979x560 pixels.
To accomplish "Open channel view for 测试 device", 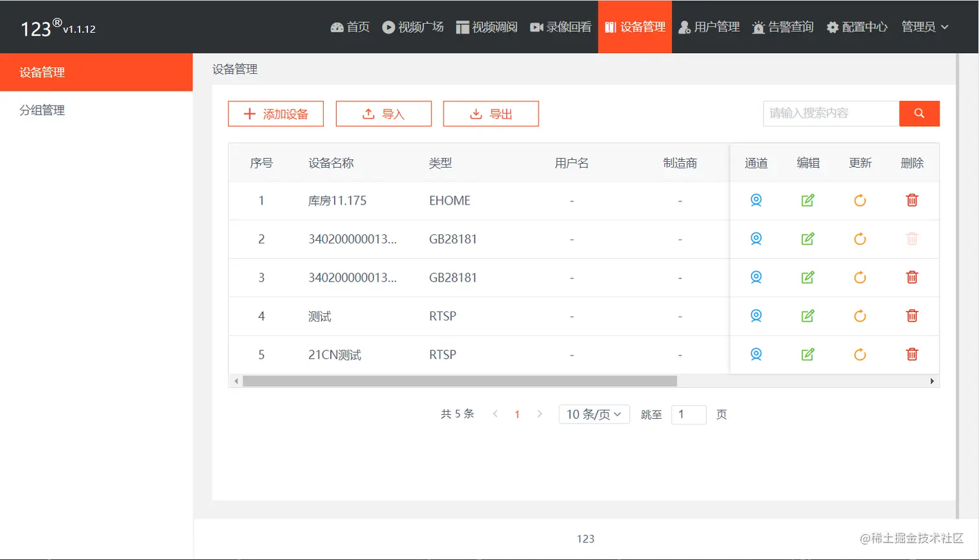I will [756, 316].
